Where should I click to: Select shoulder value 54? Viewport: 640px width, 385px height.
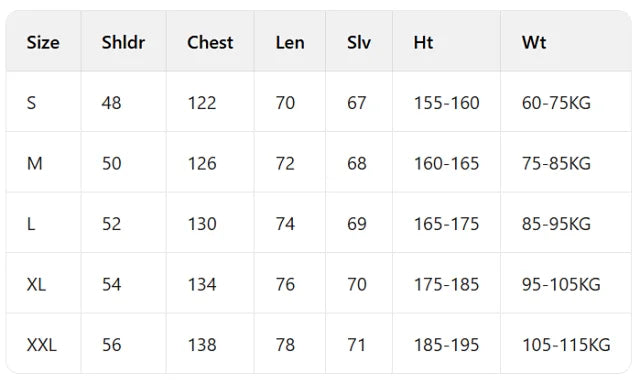112,285
